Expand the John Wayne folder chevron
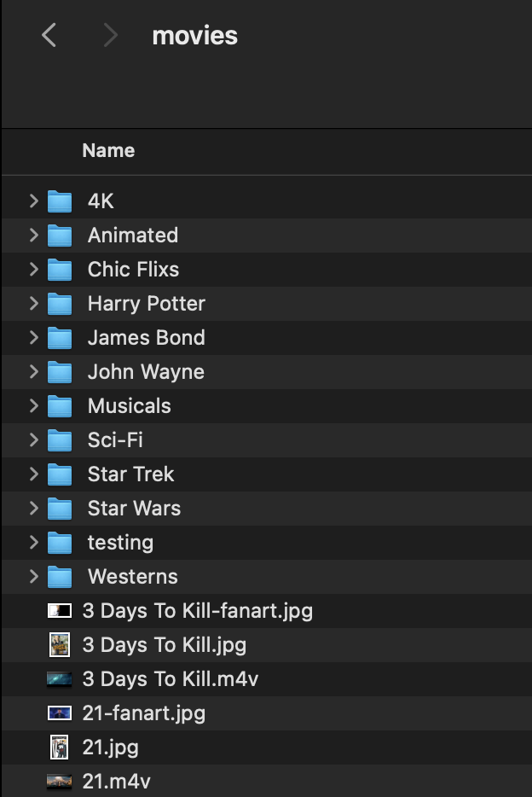 [x=33, y=371]
